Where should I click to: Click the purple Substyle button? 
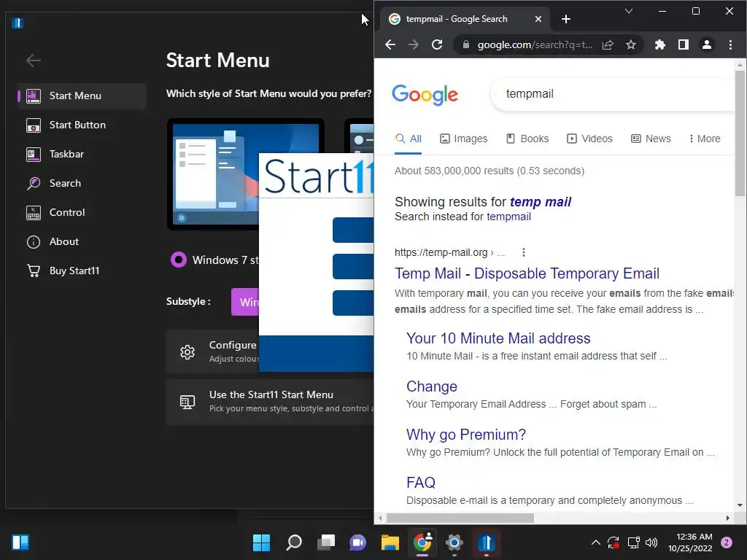point(245,302)
